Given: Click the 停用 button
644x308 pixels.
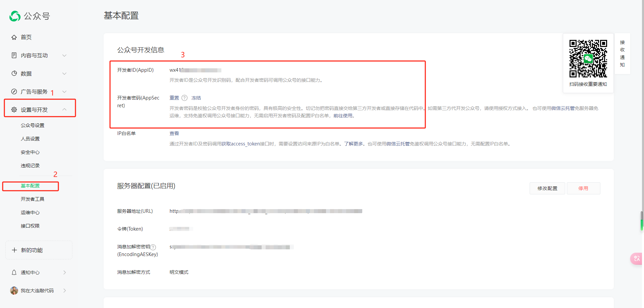Looking at the screenshot, I should point(583,188).
